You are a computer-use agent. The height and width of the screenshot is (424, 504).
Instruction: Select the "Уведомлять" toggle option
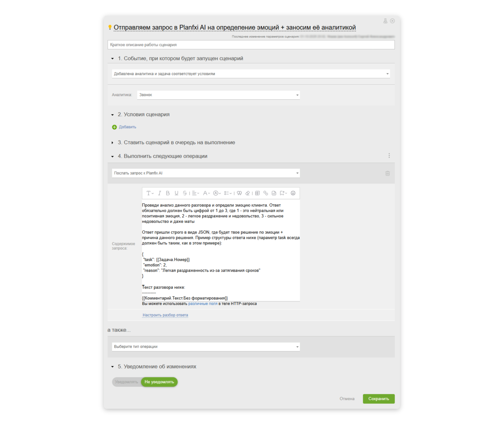click(126, 382)
